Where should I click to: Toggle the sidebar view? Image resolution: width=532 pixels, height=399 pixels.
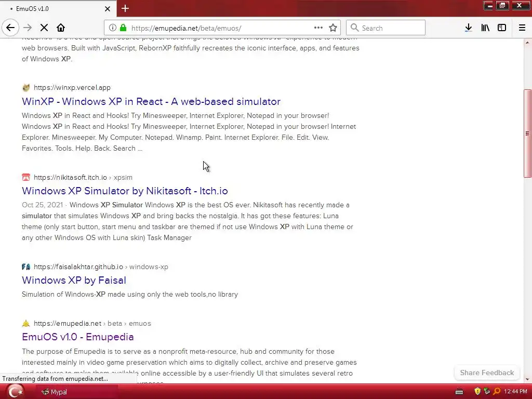502,28
